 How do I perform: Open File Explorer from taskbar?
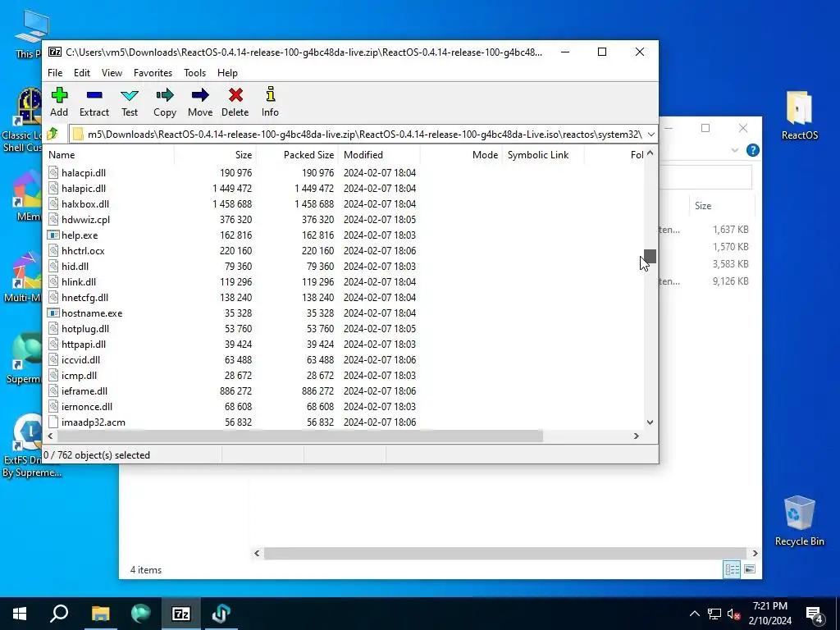coord(100,614)
